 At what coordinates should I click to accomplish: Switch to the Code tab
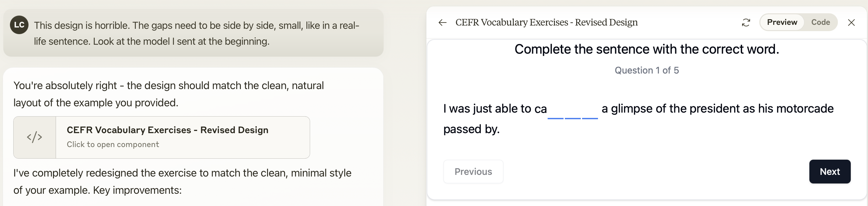click(x=820, y=22)
